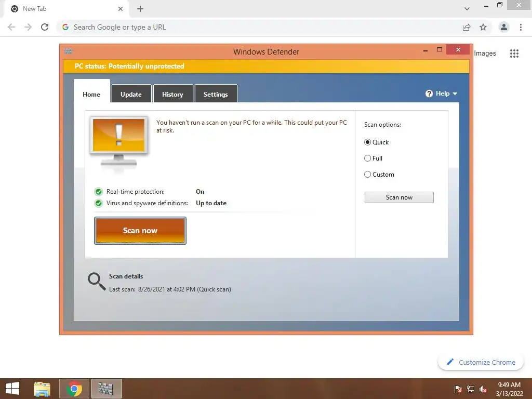This screenshot has height=399, width=532.
Task: Open Chrome three-dot menu
Action: pos(521,27)
